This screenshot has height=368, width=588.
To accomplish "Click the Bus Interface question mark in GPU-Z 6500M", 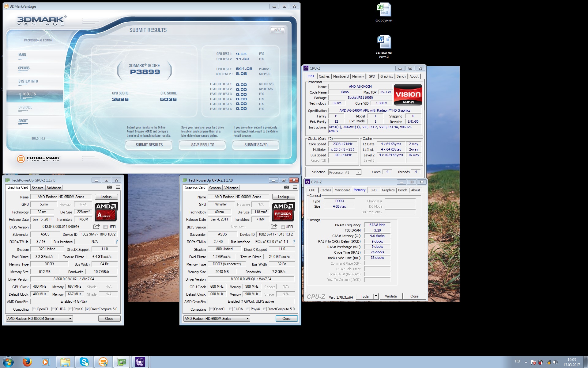I will point(116,242).
